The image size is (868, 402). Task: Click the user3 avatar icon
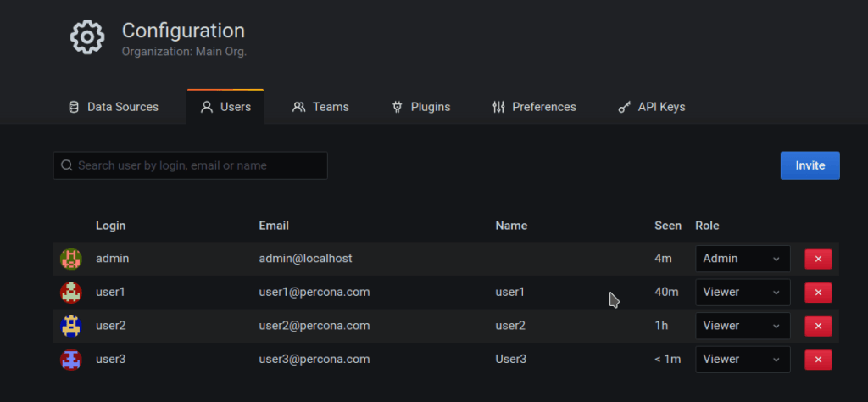pos(71,360)
